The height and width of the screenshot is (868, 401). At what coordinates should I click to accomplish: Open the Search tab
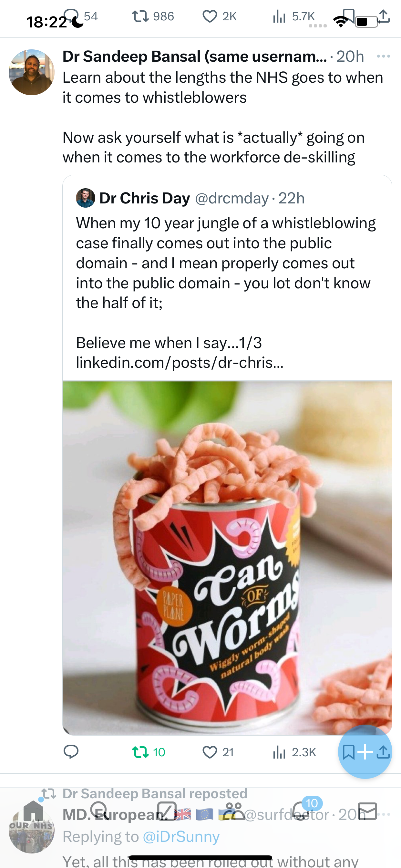[x=99, y=811]
